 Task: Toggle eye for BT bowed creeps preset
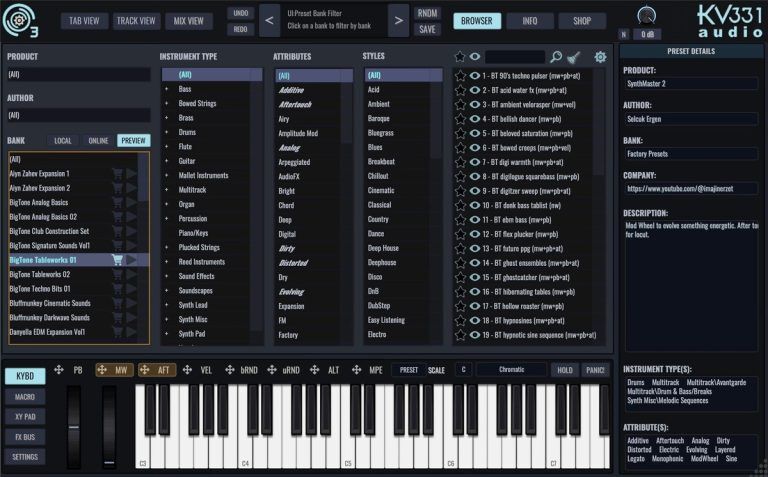(475, 147)
